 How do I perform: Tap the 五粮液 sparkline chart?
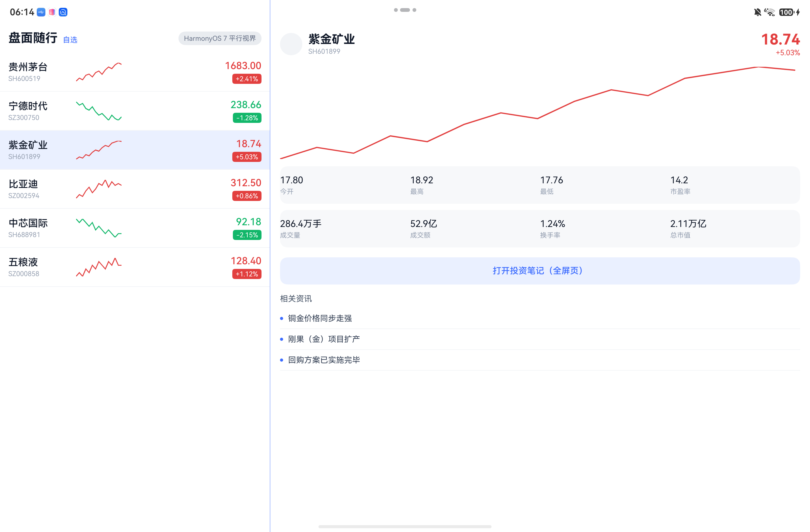[x=99, y=267]
